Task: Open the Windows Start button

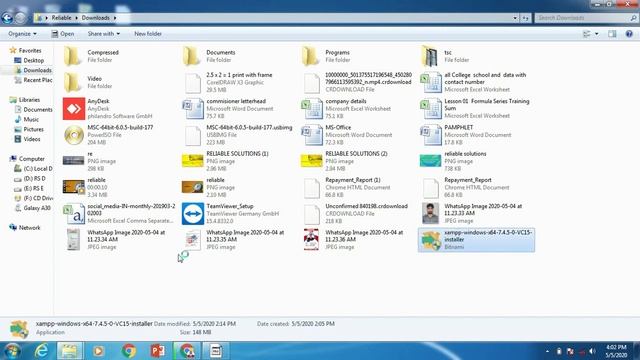Action: (x=11, y=351)
